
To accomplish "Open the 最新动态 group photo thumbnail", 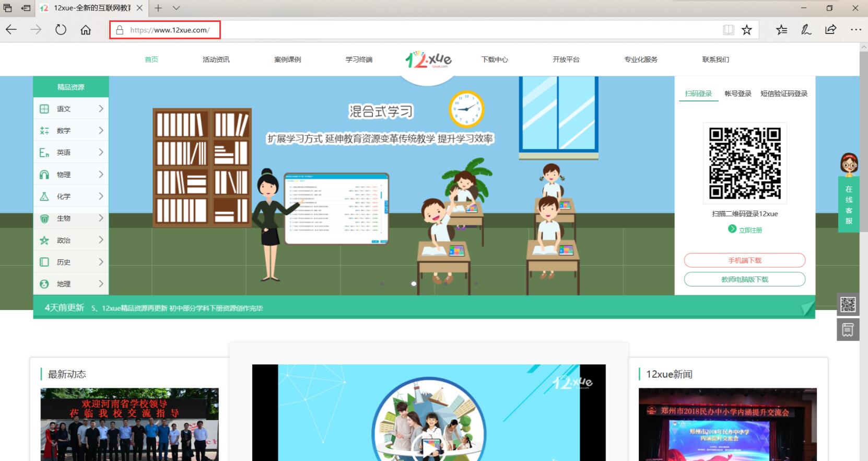I will coord(130,424).
